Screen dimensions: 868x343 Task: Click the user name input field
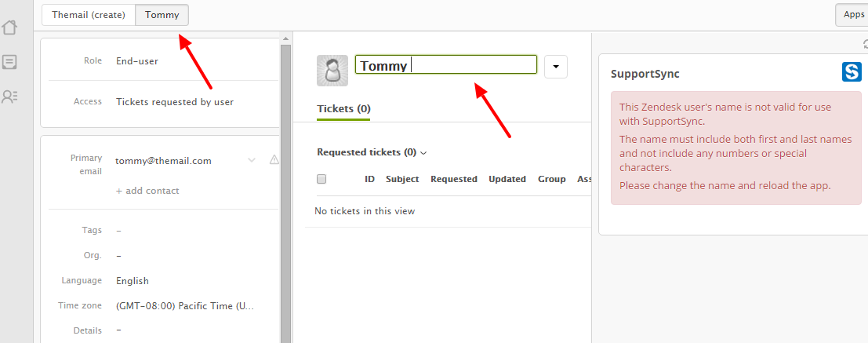coord(446,65)
